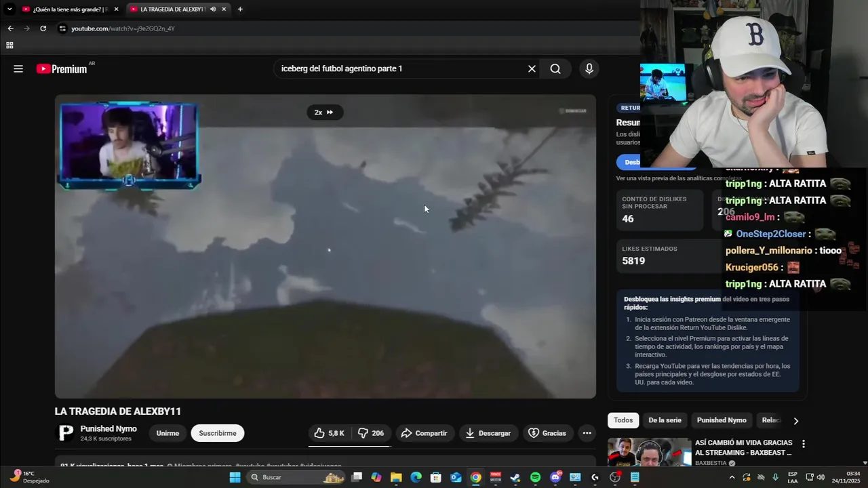Open File Explorer from the taskbar
The width and height of the screenshot is (868, 488).
[x=396, y=477]
